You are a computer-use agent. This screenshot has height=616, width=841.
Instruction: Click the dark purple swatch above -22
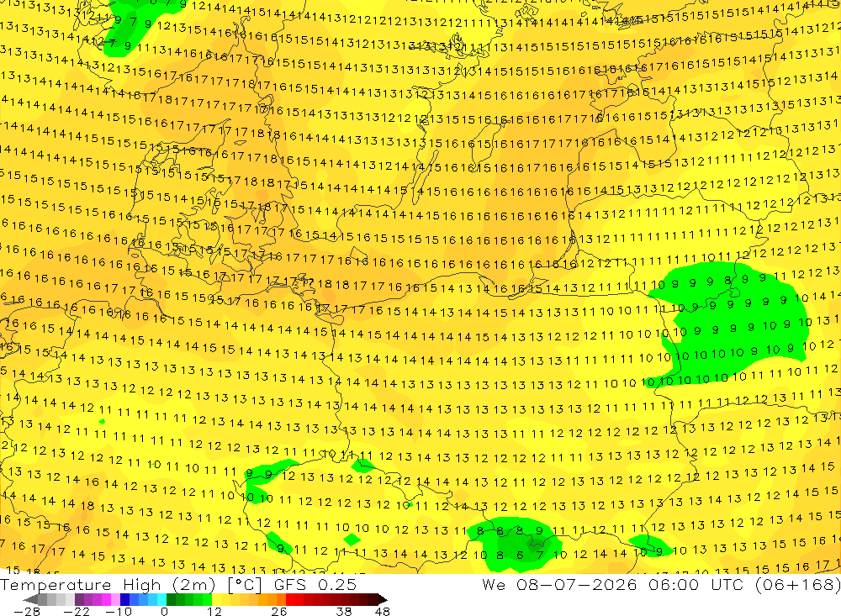click(x=79, y=599)
